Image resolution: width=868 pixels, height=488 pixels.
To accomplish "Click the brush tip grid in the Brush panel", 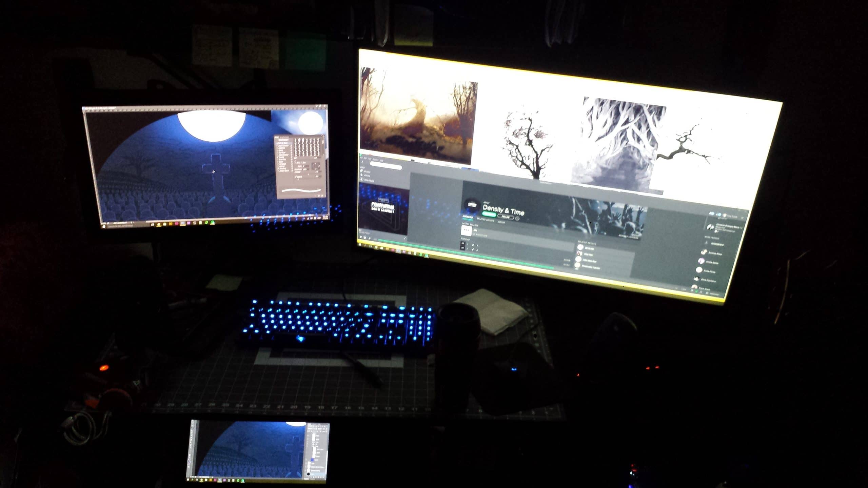I will [308, 146].
